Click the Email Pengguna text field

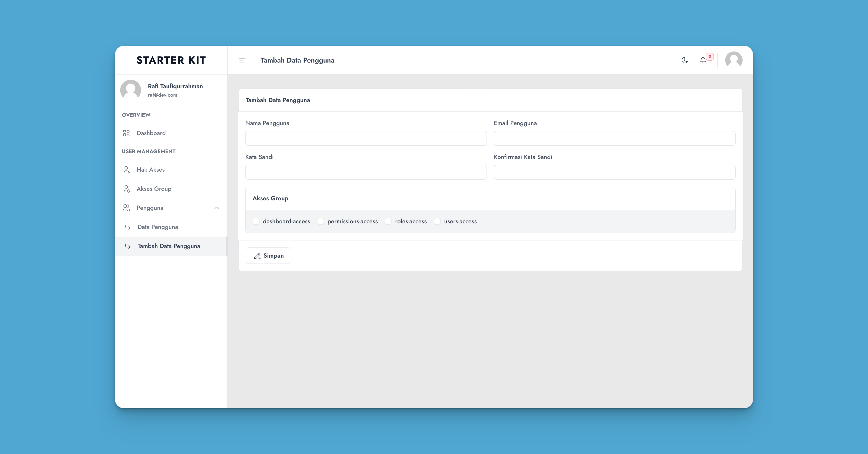point(614,138)
